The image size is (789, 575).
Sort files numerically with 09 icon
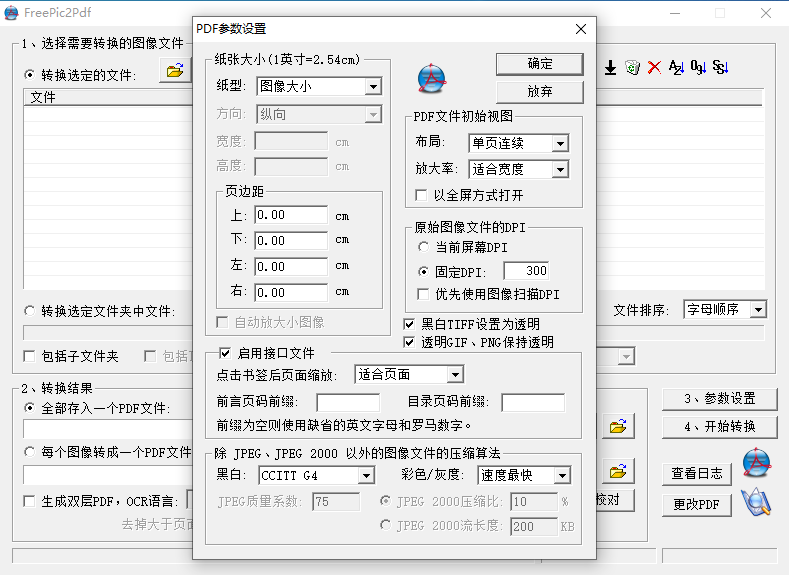(x=698, y=67)
